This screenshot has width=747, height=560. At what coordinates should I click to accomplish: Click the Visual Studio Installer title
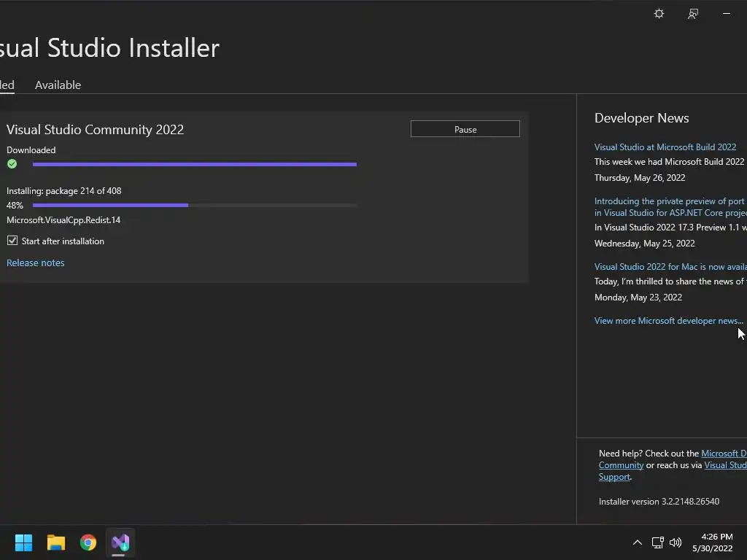click(109, 47)
